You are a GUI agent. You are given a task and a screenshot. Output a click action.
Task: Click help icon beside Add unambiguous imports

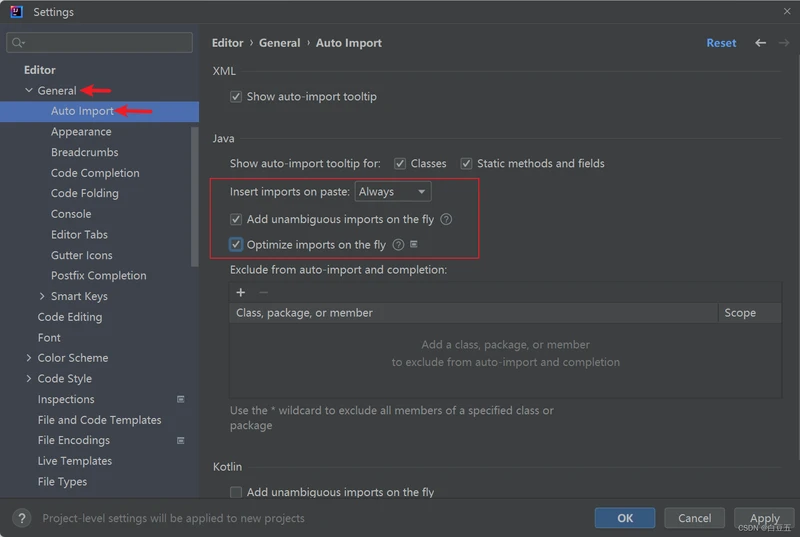point(446,219)
